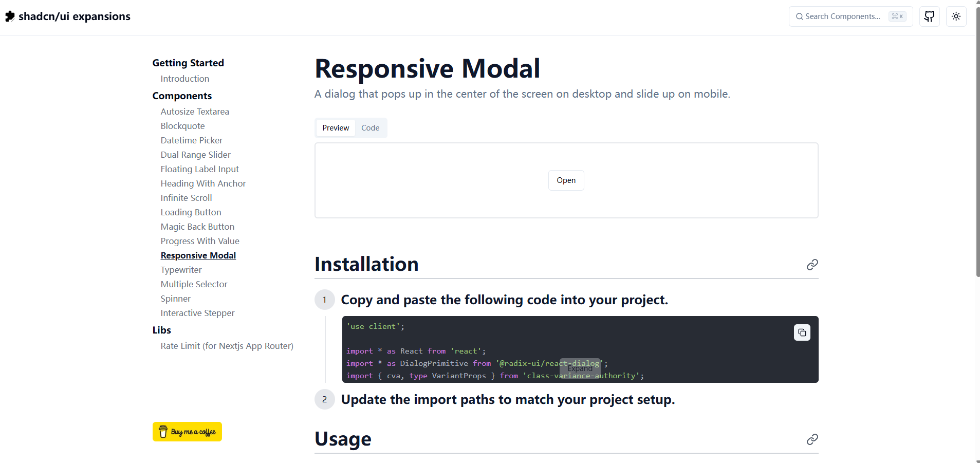Switch to the Code tab

370,128
